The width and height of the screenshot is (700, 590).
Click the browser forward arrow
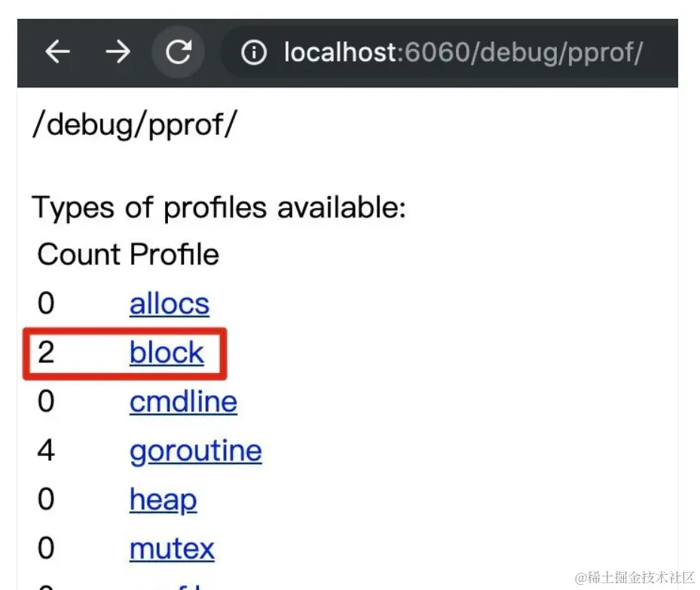(118, 52)
